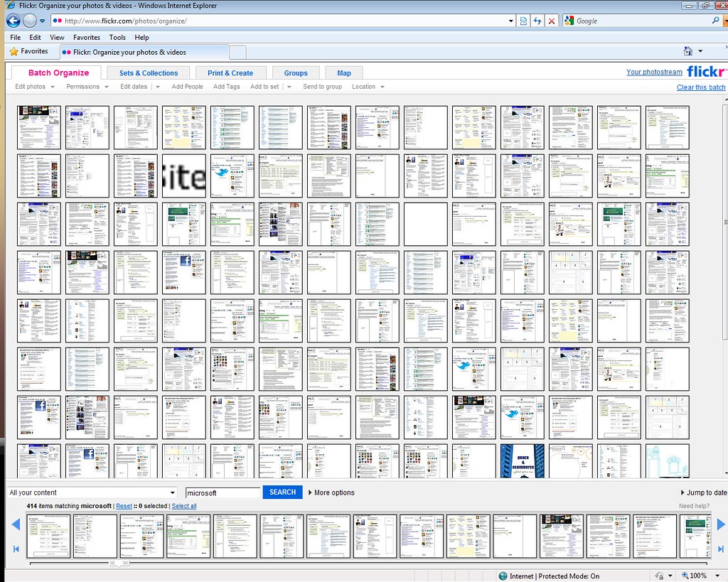Open the Edit photos dropdown menu
Viewport: 728px width, 582px height.
pos(35,86)
